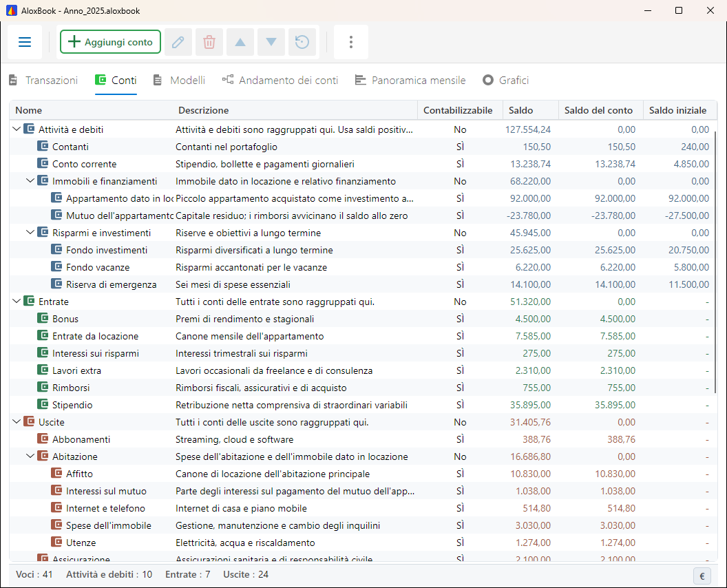Open the Andamento dei conti tab
The image size is (727, 588).
click(280, 81)
